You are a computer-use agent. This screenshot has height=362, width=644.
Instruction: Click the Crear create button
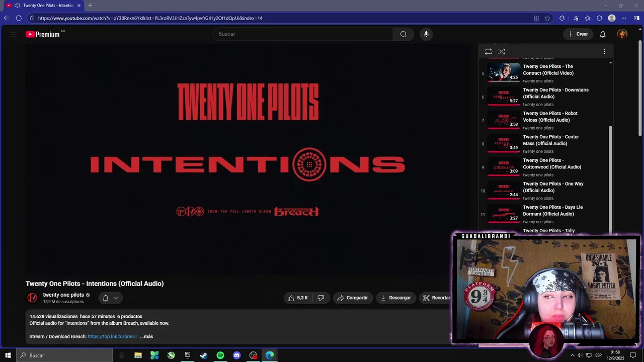tap(578, 34)
